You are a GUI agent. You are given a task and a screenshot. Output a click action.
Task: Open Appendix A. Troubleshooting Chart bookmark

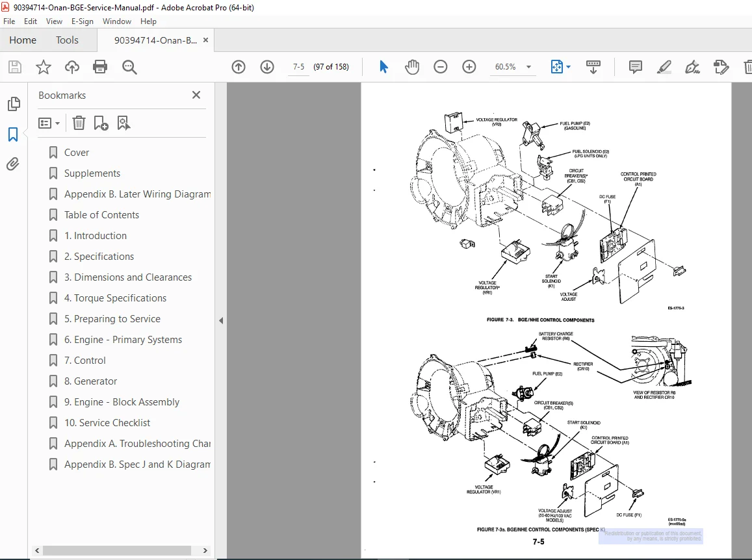coord(137,444)
